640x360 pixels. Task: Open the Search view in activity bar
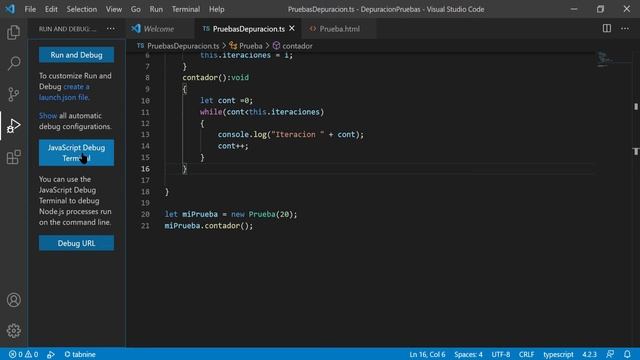13,63
